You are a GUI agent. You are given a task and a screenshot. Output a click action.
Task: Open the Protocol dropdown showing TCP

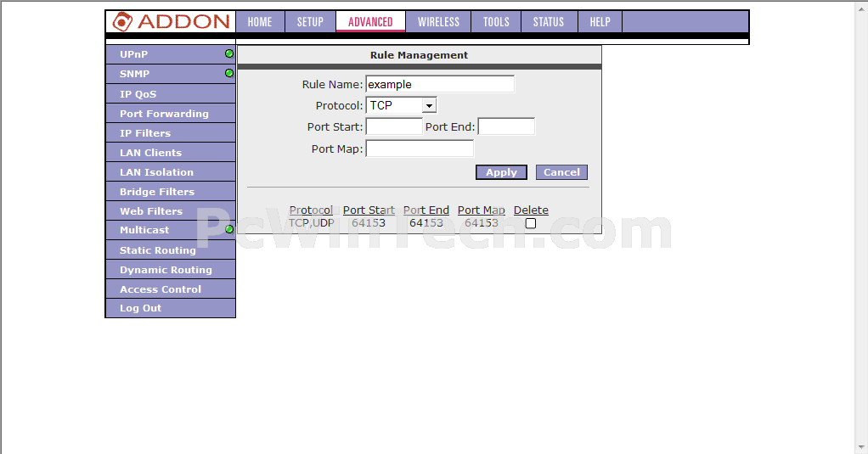click(402, 105)
